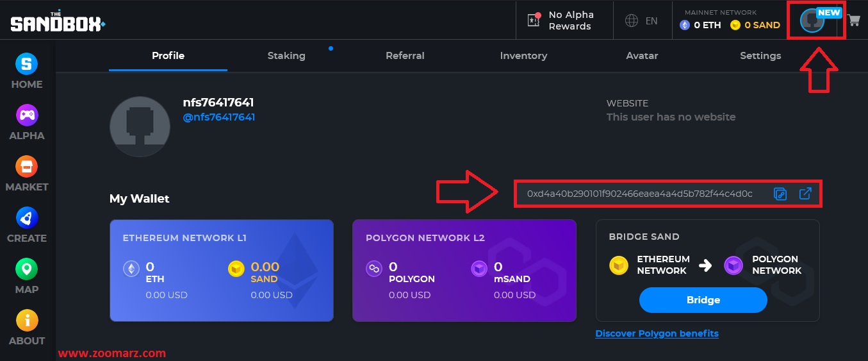Go to the Inventory tab
868x361 pixels.
tap(523, 56)
